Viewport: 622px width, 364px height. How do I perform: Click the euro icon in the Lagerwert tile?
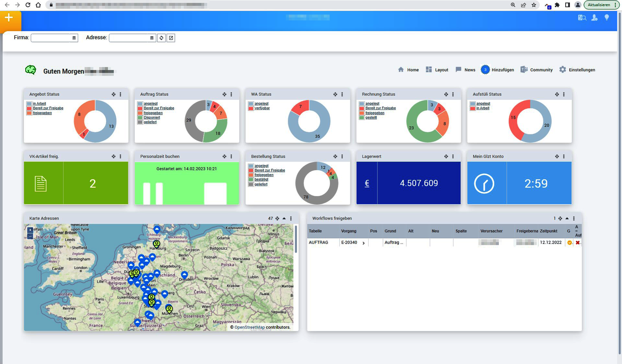[x=367, y=183]
